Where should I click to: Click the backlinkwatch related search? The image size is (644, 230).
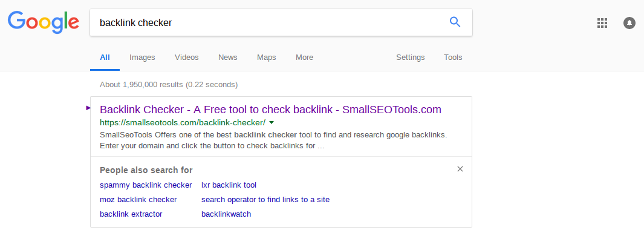tap(226, 214)
